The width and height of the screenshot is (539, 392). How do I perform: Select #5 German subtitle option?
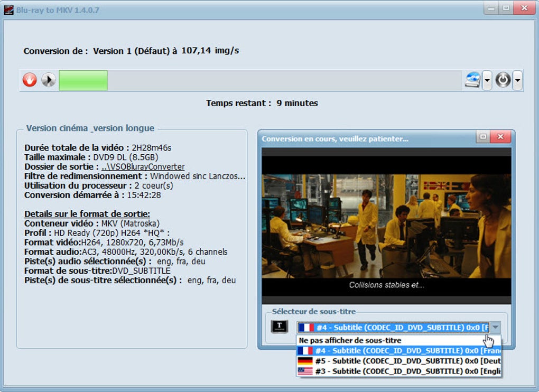(x=399, y=361)
